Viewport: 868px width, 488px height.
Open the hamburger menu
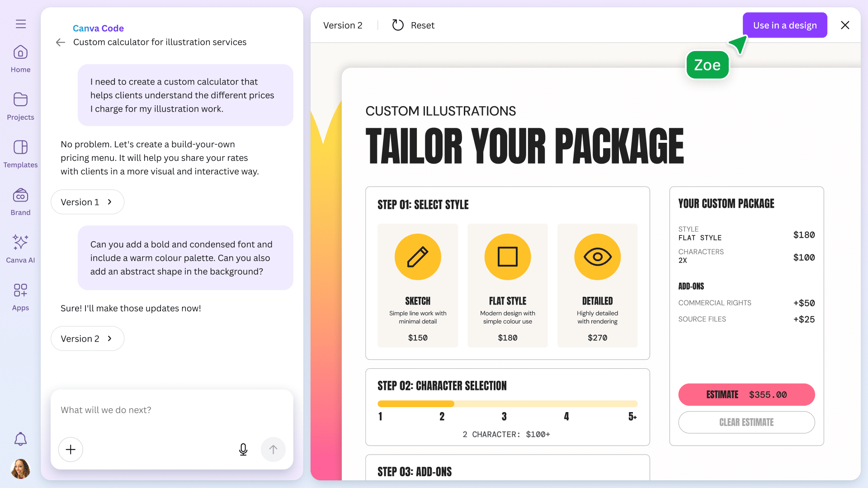tap(20, 23)
